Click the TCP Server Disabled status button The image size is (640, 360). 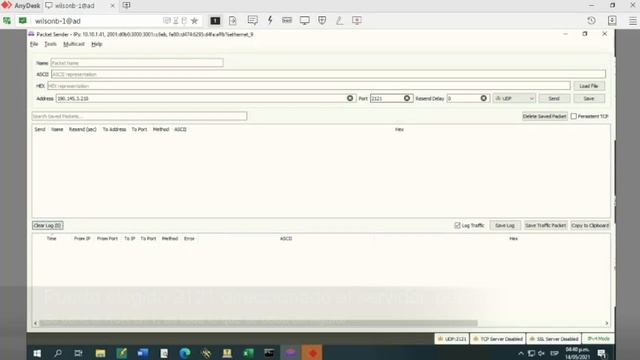[x=498, y=339]
